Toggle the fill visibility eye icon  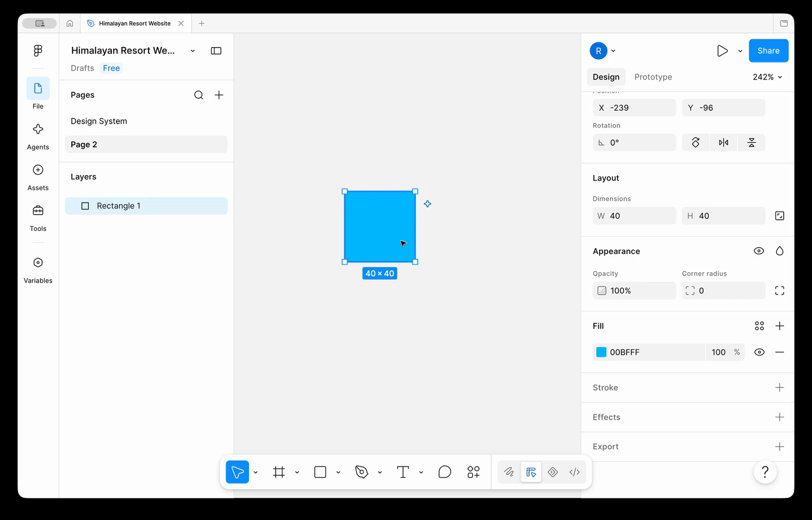(759, 352)
